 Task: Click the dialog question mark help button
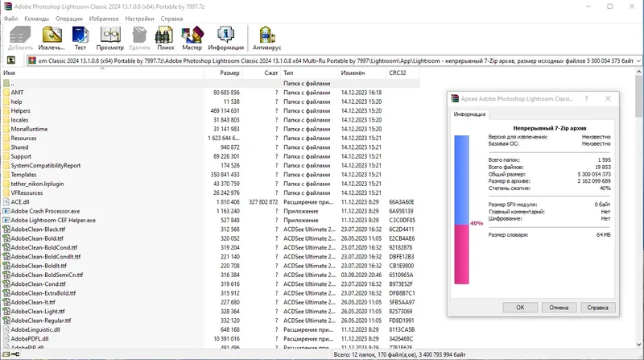[x=587, y=98]
